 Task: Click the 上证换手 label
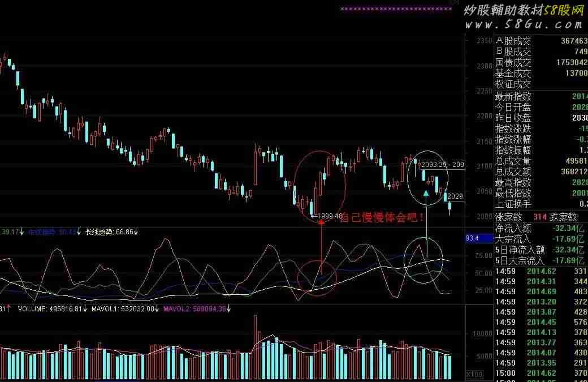click(513, 204)
